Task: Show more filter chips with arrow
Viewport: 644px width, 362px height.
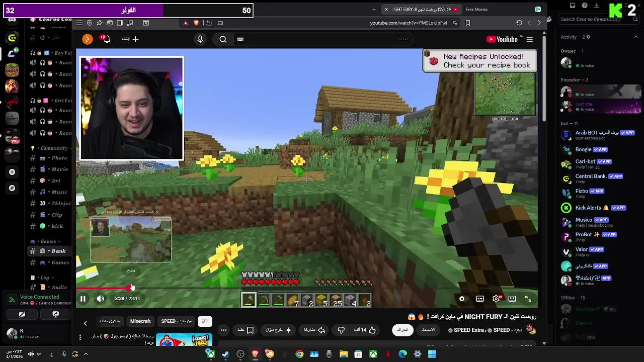Action: click(x=85, y=323)
